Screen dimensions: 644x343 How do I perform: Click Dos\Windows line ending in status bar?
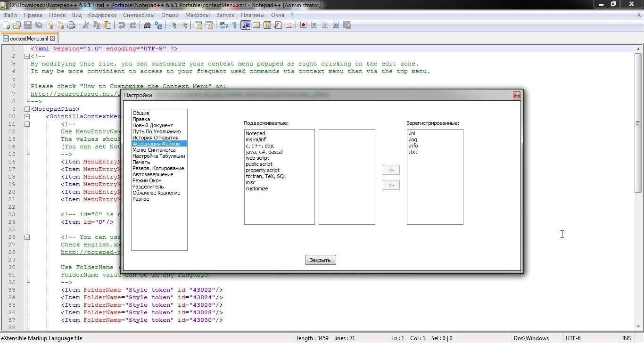(531, 338)
